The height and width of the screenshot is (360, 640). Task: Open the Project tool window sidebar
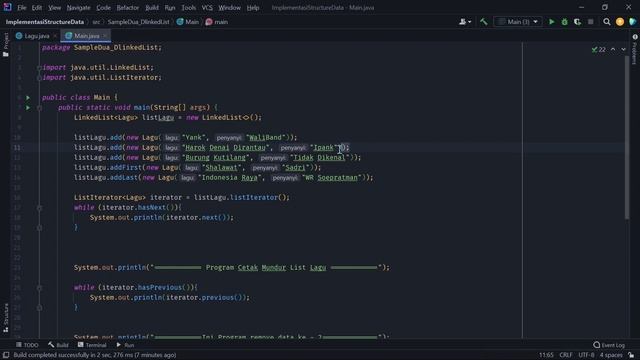coord(6,44)
